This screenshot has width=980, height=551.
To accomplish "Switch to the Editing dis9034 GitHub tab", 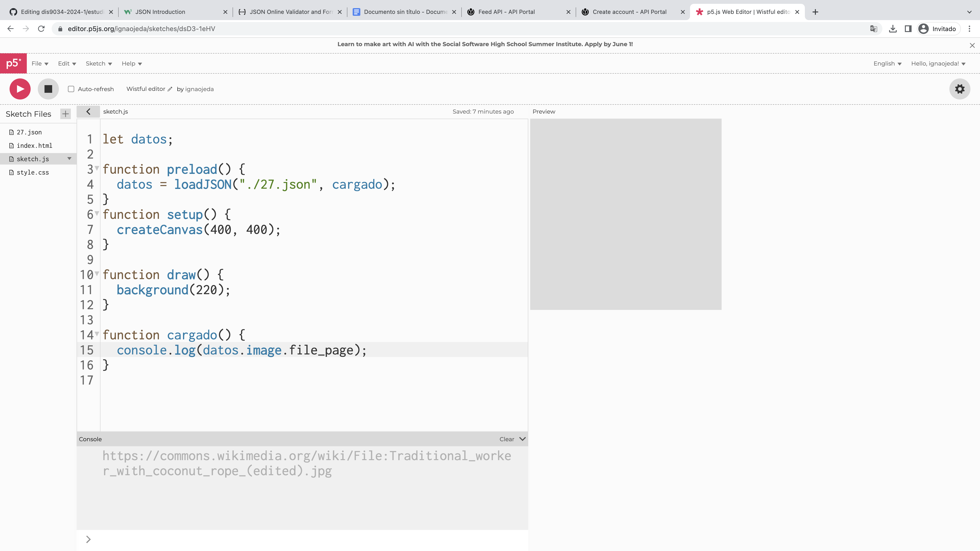I will 61,12.
